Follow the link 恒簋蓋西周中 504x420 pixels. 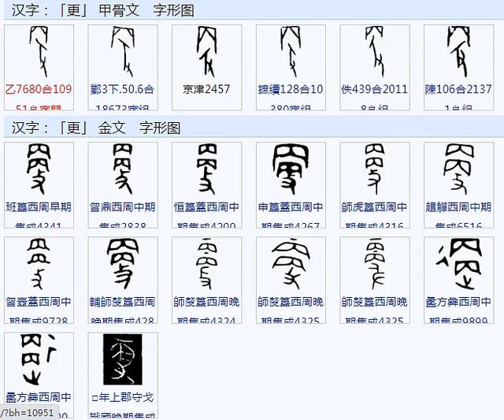click(x=206, y=207)
